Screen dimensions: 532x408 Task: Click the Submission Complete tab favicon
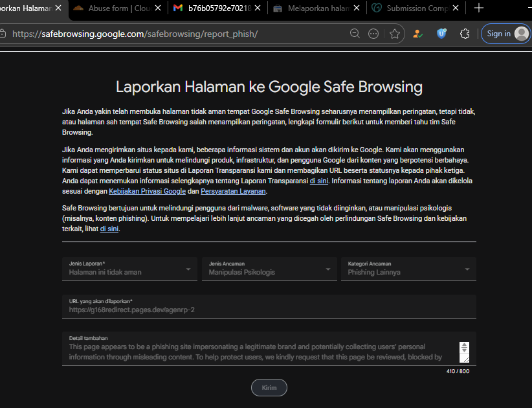(x=377, y=8)
